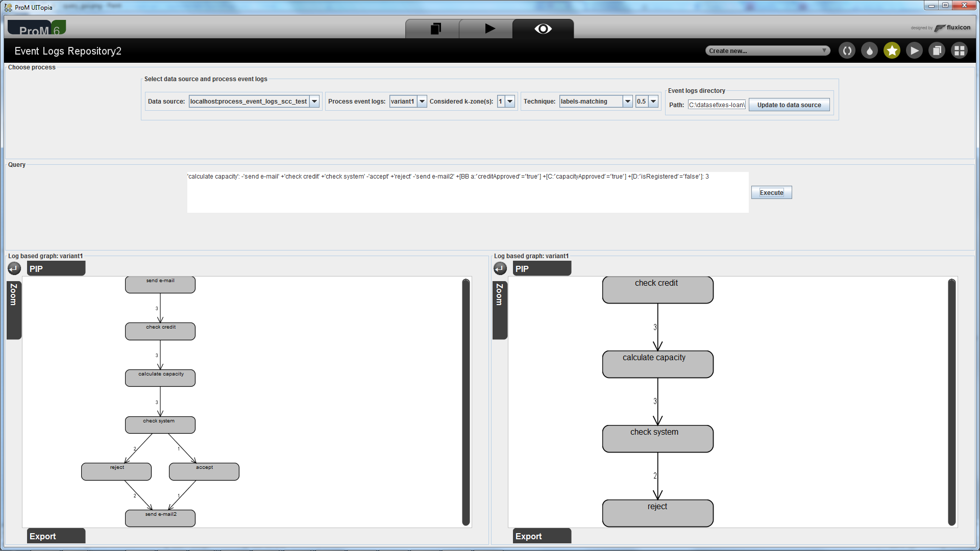Image resolution: width=980 pixels, height=551 pixels.
Task: Click the event logs Path input field
Action: pyautogui.click(x=717, y=105)
